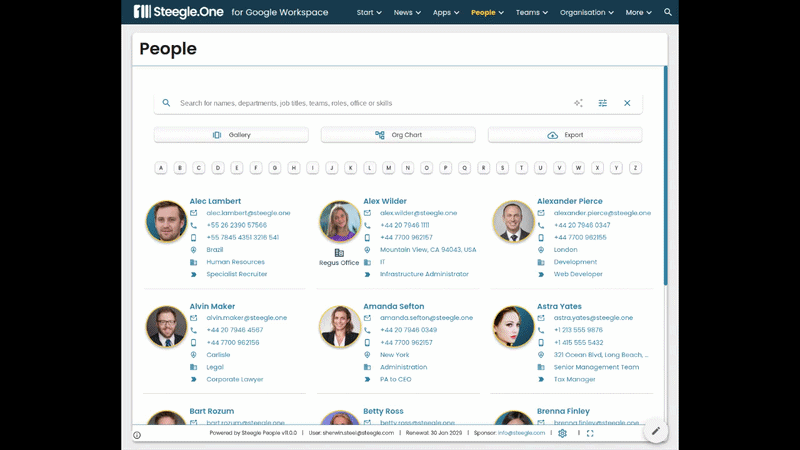Click alvin.maker@steegle.one email link
Viewport: 800px width, 450px height.
[x=246, y=317]
